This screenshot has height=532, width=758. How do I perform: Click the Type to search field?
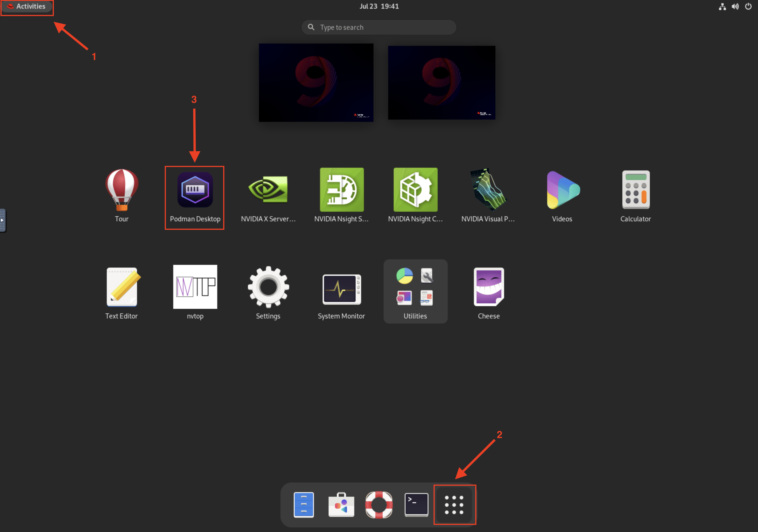[x=379, y=27]
